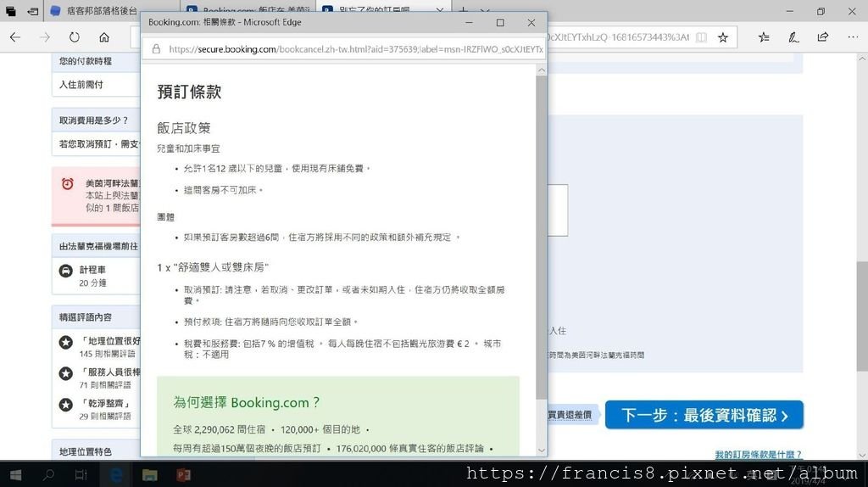Image resolution: width=868 pixels, height=487 pixels.
Task: Click taxi icon beside 計程車
Action: pos(66,271)
